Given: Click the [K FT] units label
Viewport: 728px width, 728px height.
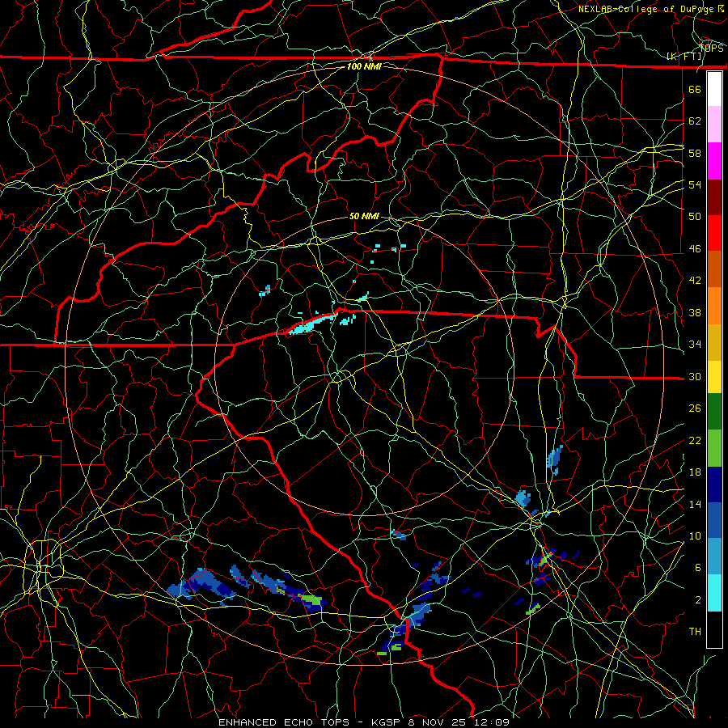Looking at the screenshot, I should coord(684,57).
